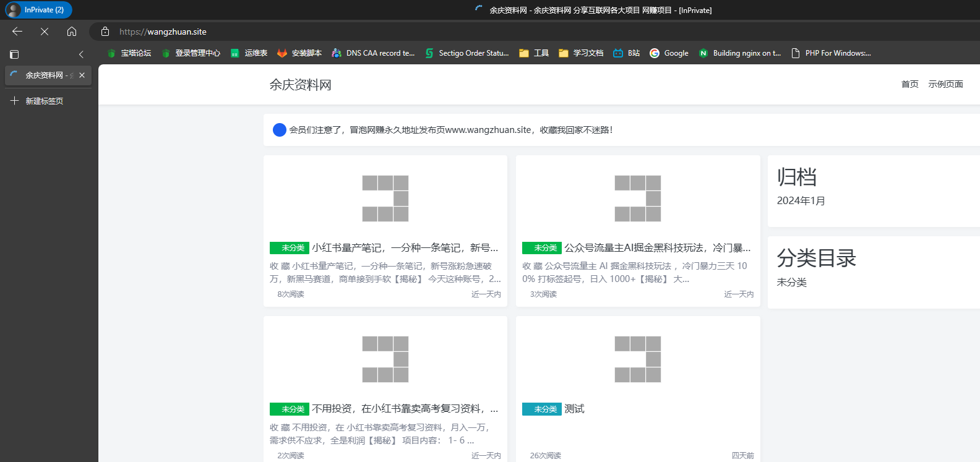Open the 不用投资 post thumbnail
Screen dimensions: 980x462
click(385, 359)
